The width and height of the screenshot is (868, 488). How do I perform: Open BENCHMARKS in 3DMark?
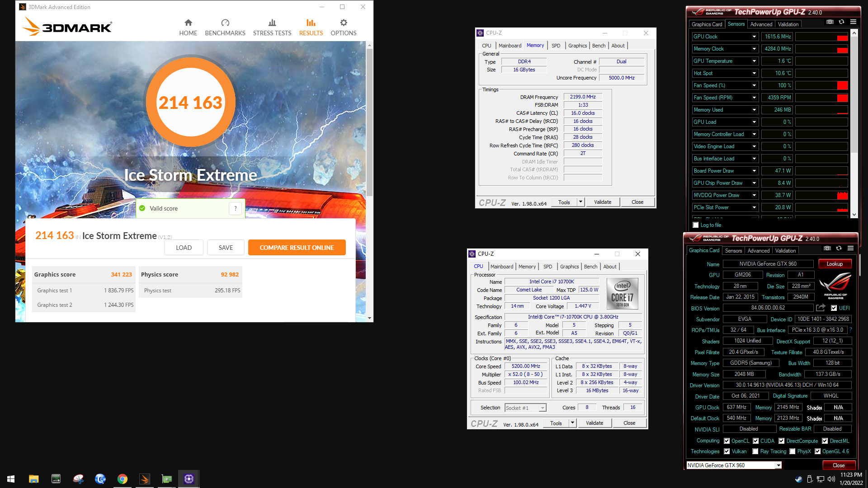225,28
